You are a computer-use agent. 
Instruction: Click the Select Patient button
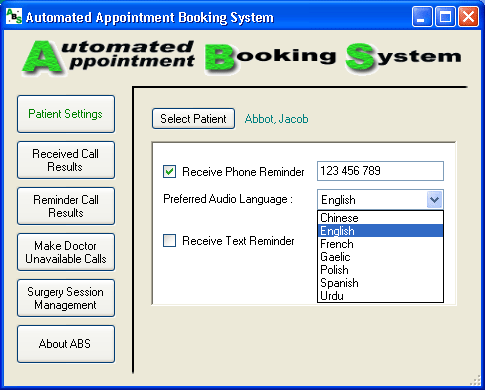click(x=193, y=119)
